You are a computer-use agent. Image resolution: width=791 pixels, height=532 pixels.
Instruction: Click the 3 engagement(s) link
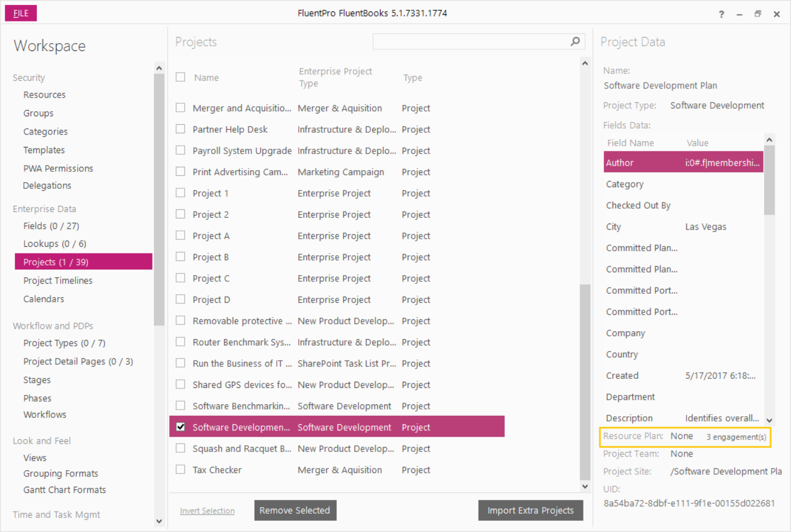pos(736,437)
